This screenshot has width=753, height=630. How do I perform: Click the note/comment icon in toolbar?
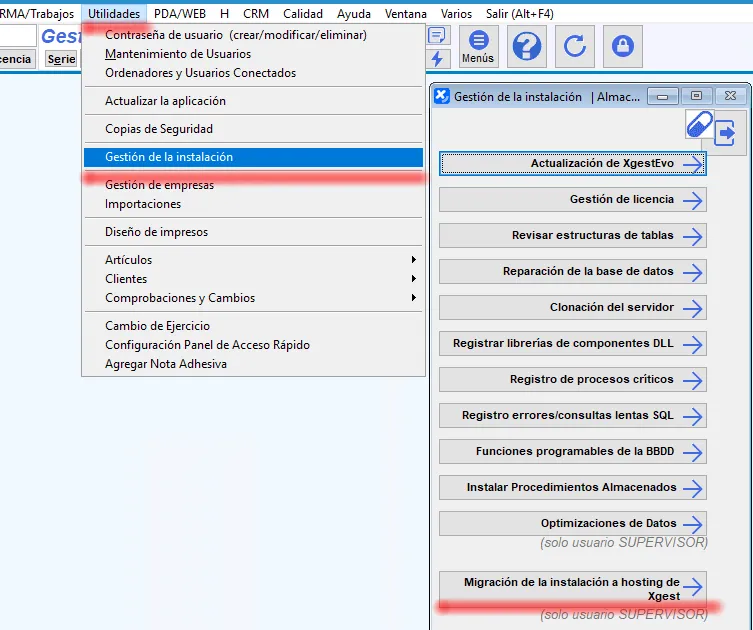(x=437, y=35)
